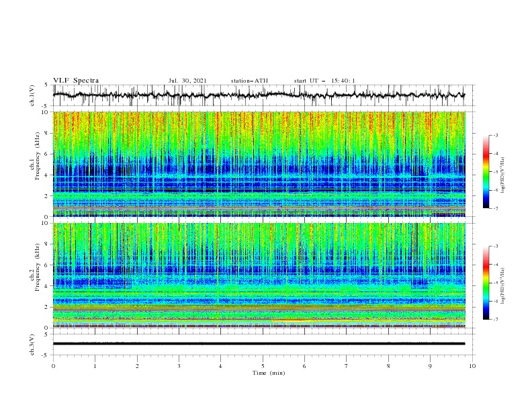The image size is (532, 411).
Task: Click the ch.2 'Frequency (kHz)' axis label
Action: [x=37, y=267]
